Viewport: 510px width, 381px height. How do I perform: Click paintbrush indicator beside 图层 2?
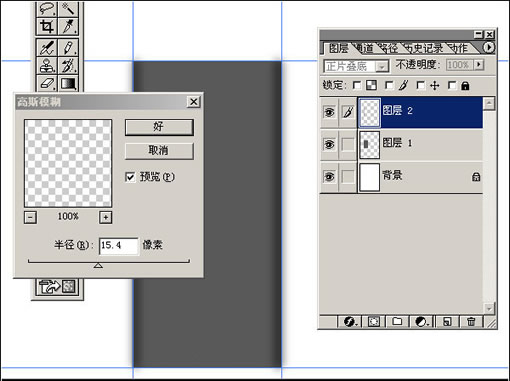point(348,112)
